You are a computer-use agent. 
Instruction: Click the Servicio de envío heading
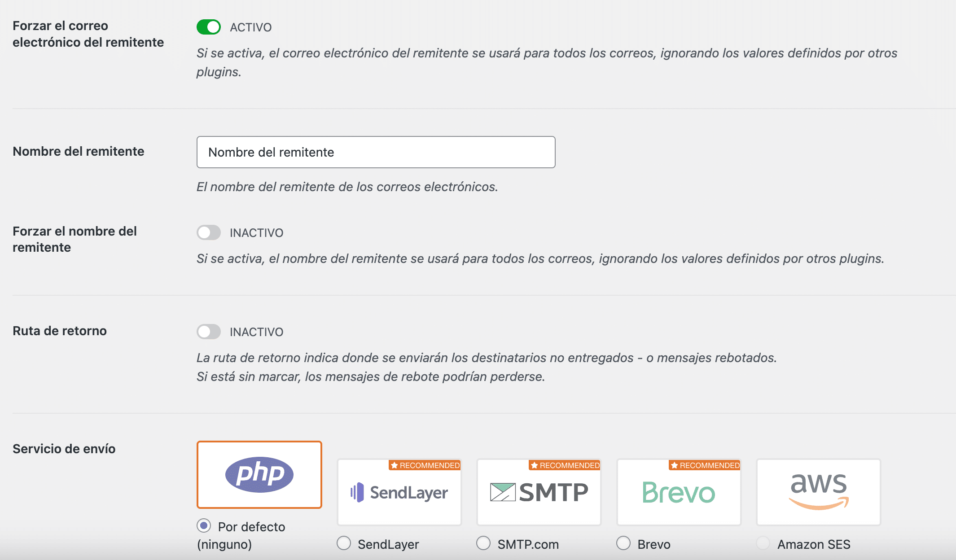coord(64,449)
